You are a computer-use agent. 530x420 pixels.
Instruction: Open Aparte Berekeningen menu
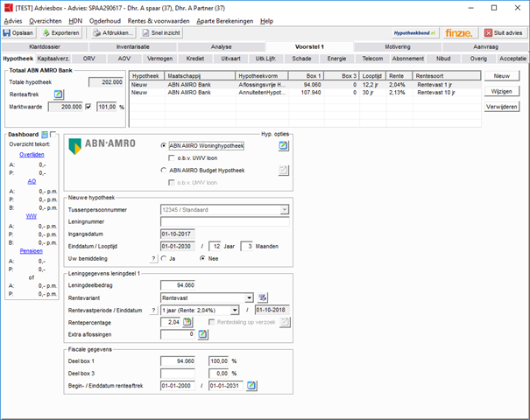[225, 21]
